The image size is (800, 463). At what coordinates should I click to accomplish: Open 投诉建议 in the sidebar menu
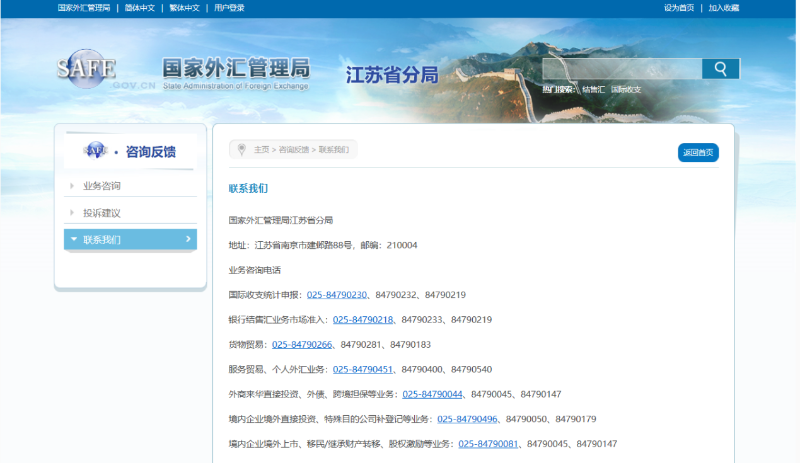(x=102, y=213)
